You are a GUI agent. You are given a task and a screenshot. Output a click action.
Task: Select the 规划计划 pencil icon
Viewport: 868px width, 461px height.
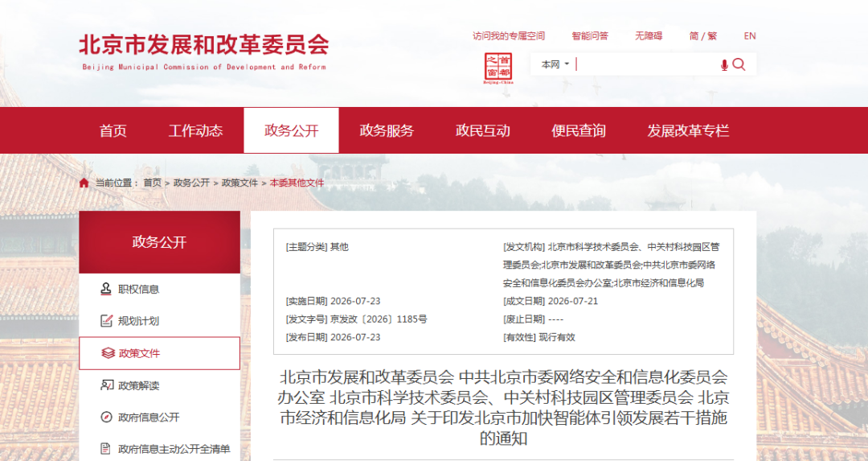106,320
